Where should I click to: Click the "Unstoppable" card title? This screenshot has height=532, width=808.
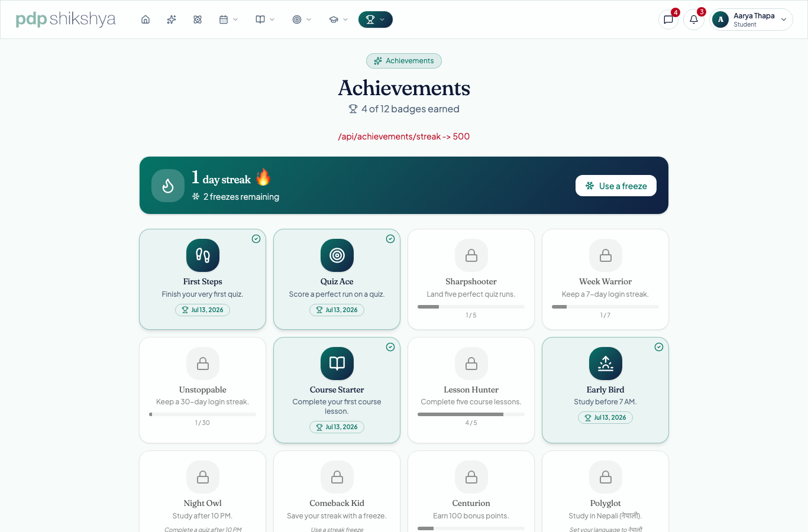tap(203, 390)
